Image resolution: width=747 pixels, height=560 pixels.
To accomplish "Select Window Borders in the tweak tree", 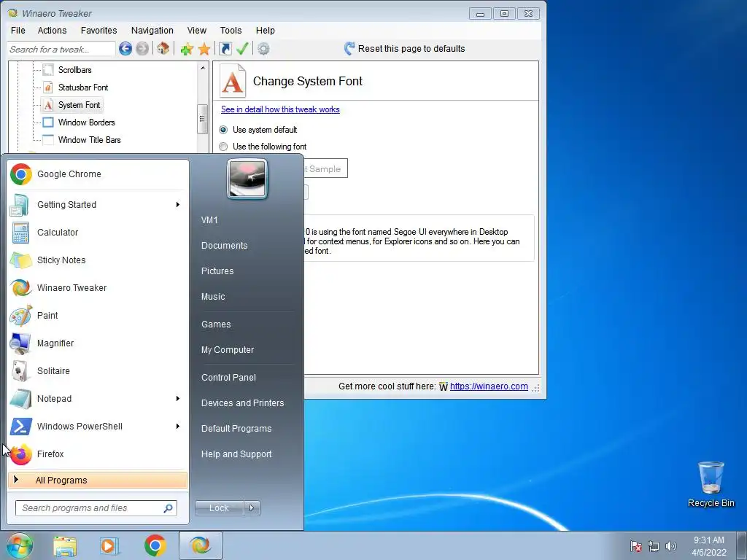I will [87, 122].
